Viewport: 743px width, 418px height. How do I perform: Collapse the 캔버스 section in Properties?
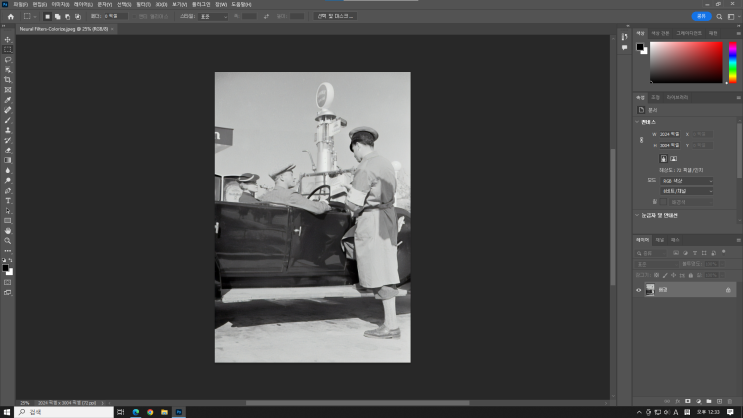[637, 122]
